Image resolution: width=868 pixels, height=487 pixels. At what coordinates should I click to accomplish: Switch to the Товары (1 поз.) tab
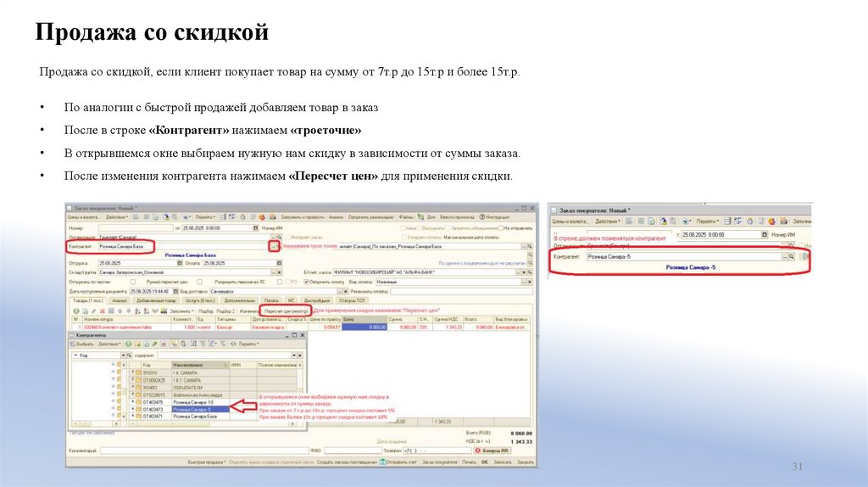pyautogui.click(x=88, y=300)
